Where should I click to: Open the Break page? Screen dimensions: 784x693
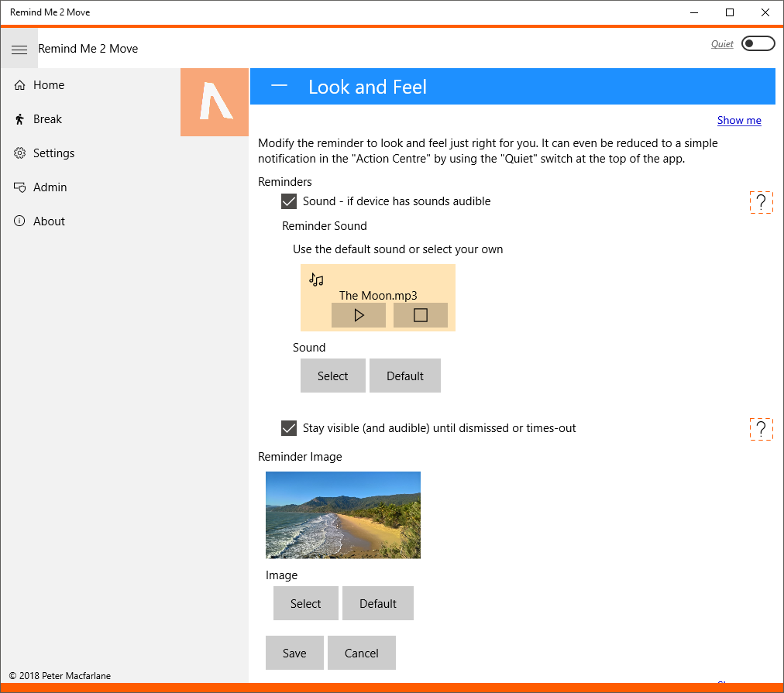coord(47,119)
